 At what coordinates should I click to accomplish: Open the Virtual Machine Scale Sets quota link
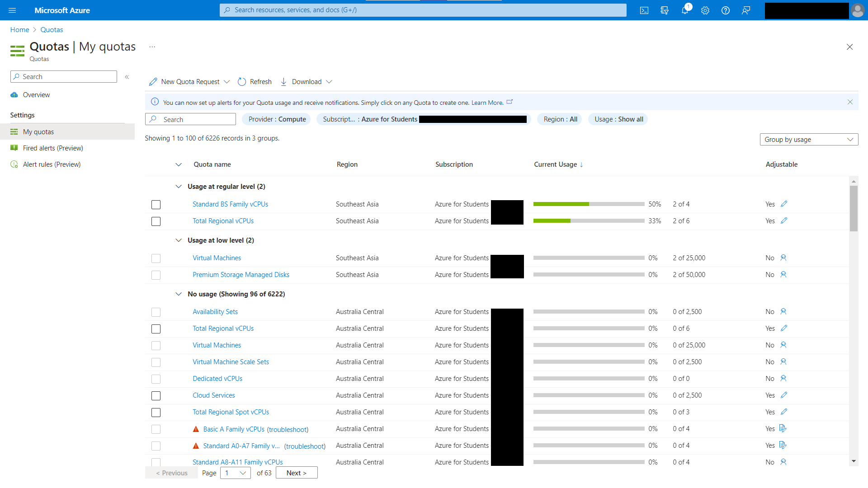pyautogui.click(x=231, y=362)
